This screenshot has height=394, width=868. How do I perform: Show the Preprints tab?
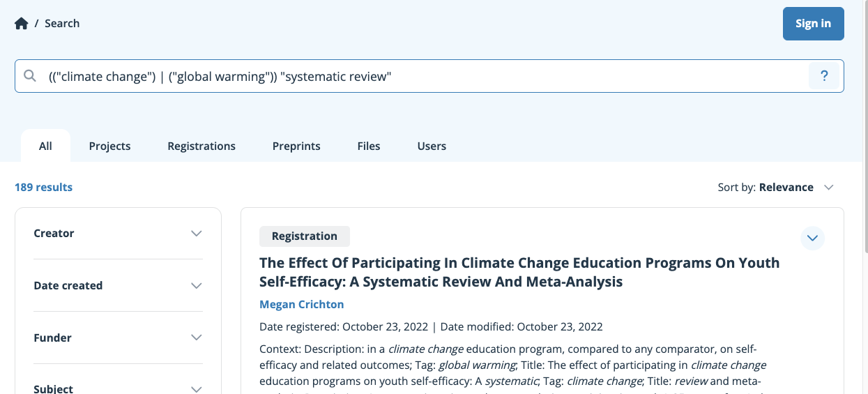pyautogui.click(x=296, y=146)
